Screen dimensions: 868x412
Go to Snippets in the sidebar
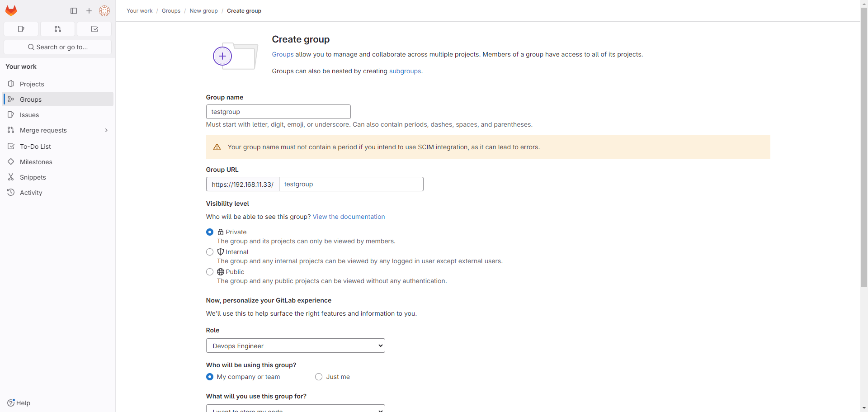33,177
